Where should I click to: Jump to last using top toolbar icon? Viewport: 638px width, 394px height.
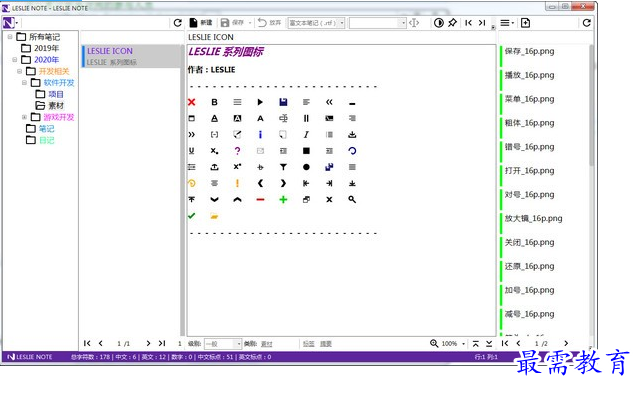[x=482, y=23]
